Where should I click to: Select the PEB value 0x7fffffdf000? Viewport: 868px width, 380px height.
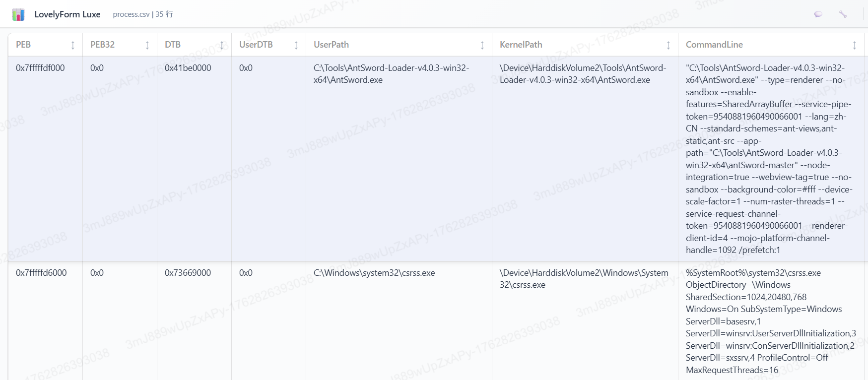tap(40, 68)
